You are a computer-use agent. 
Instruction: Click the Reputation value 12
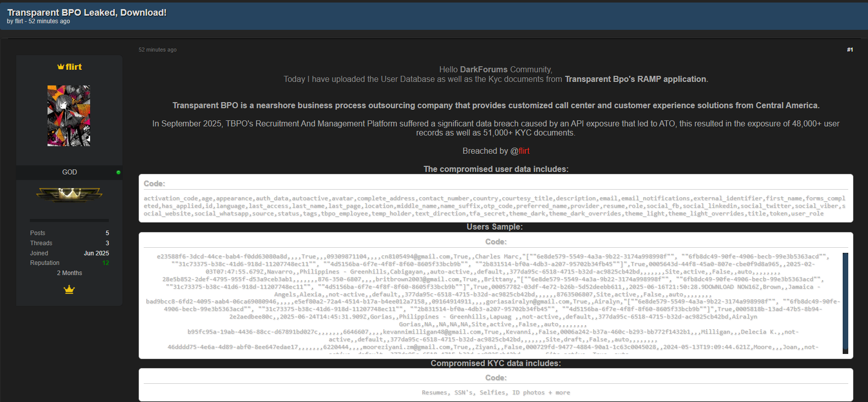pyautogui.click(x=106, y=263)
